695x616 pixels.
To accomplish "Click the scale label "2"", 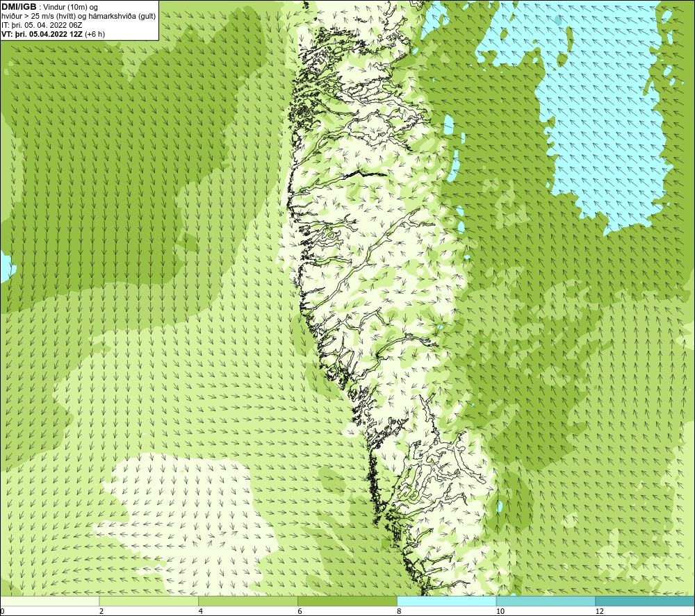I will pos(101,612).
